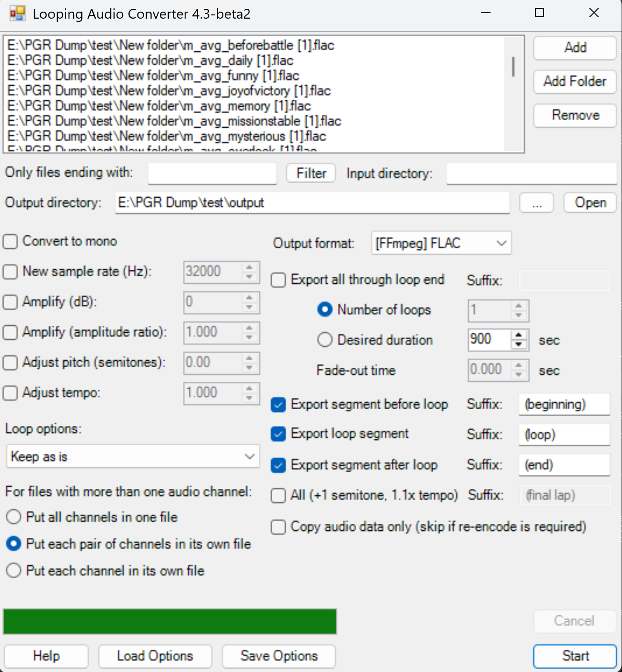Select the Desired duration radio button
This screenshot has height=672, width=622.
[x=325, y=340]
